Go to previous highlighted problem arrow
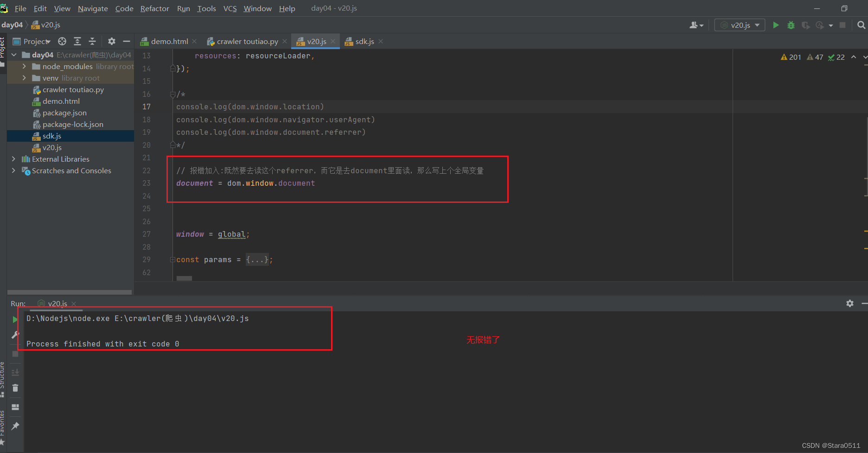The width and height of the screenshot is (868, 453). [854, 57]
